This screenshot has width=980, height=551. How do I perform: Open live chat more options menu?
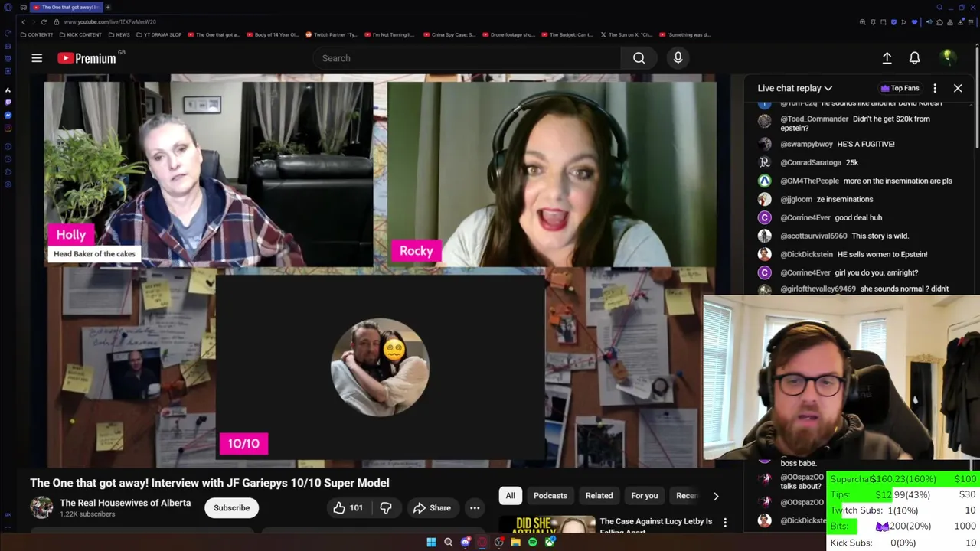[935, 88]
